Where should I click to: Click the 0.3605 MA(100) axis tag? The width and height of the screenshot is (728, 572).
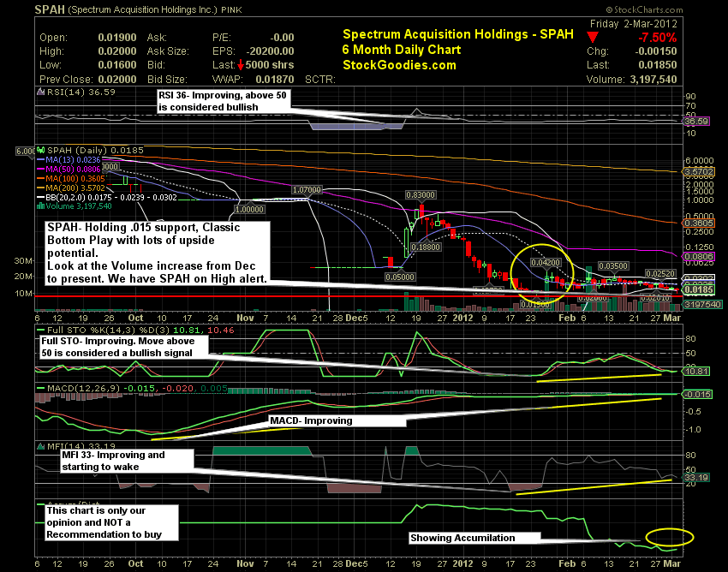coord(699,223)
